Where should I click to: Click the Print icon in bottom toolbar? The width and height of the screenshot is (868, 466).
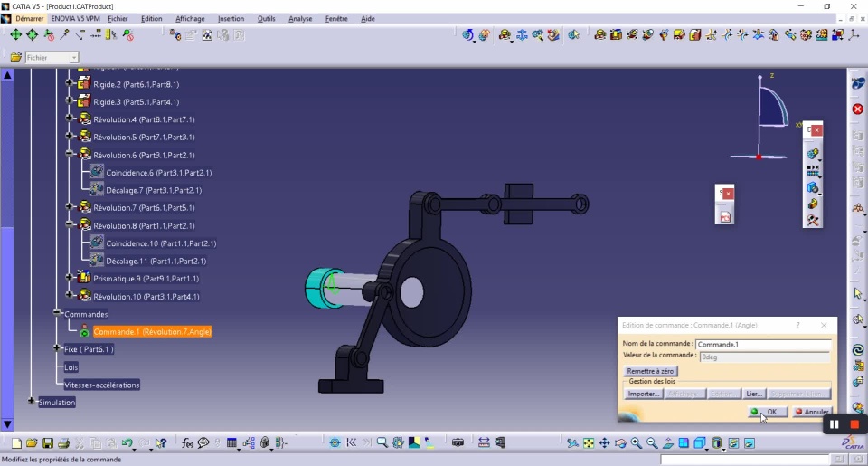pos(63,442)
